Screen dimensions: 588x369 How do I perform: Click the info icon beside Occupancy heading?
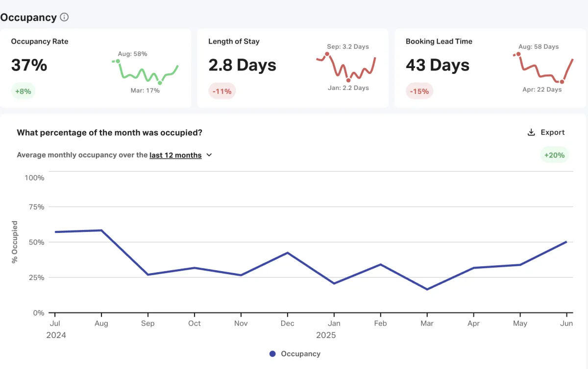[x=64, y=17]
